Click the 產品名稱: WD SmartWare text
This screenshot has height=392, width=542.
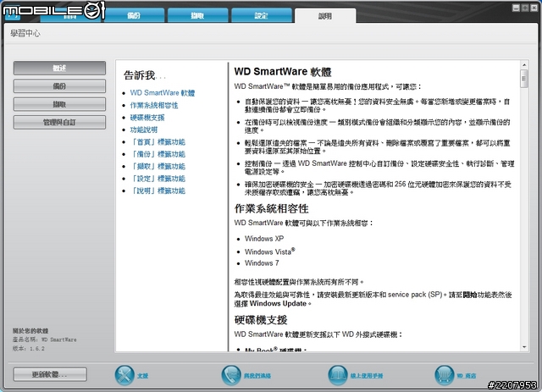[45, 340]
